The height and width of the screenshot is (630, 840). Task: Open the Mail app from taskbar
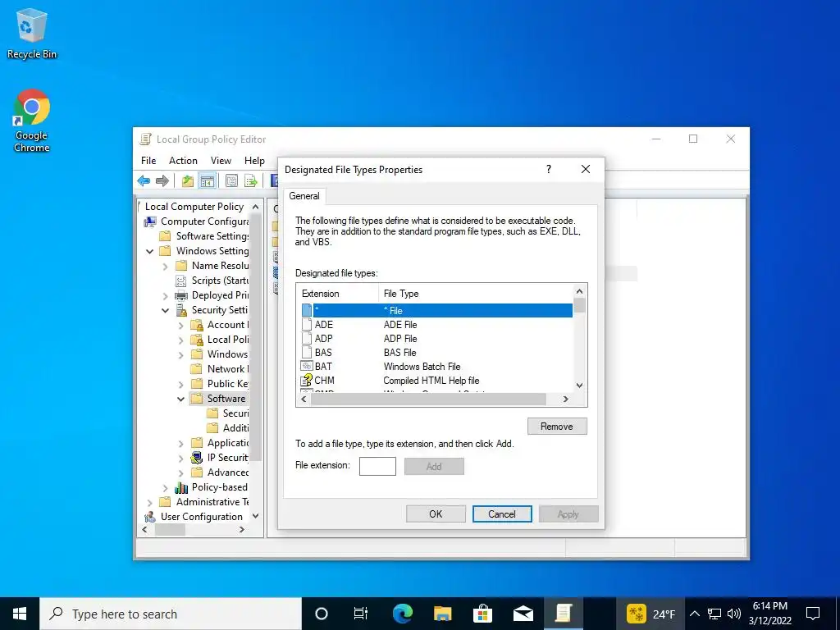coord(523,614)
